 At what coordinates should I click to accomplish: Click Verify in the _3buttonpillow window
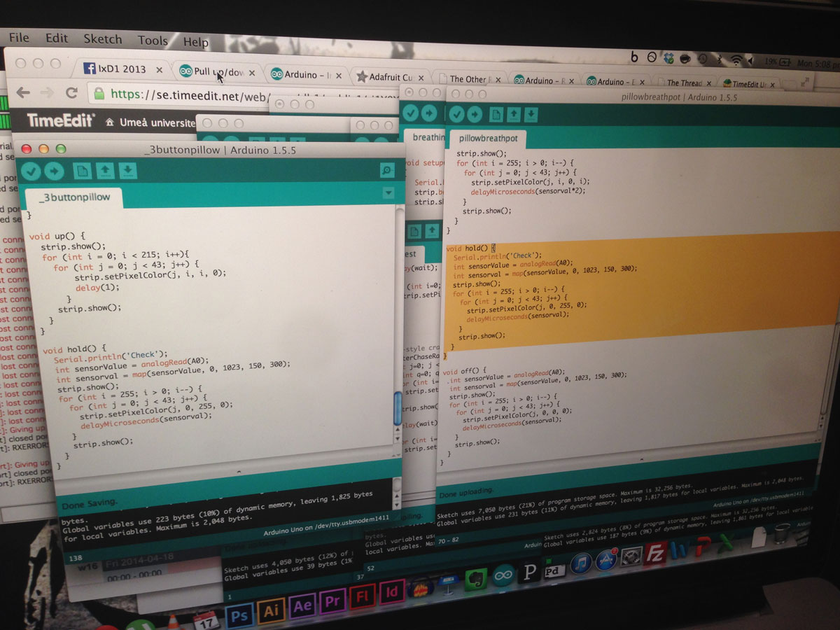click(x=32, y=170)
